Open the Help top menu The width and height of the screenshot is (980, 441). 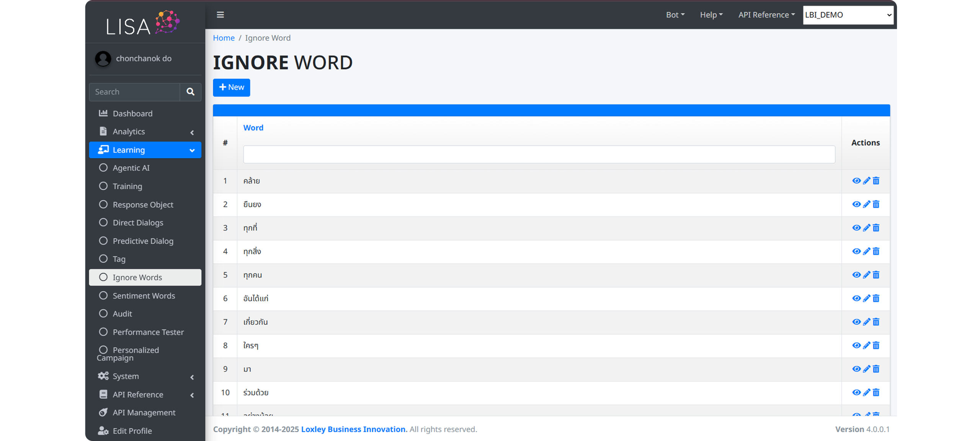tap(711, 15)
